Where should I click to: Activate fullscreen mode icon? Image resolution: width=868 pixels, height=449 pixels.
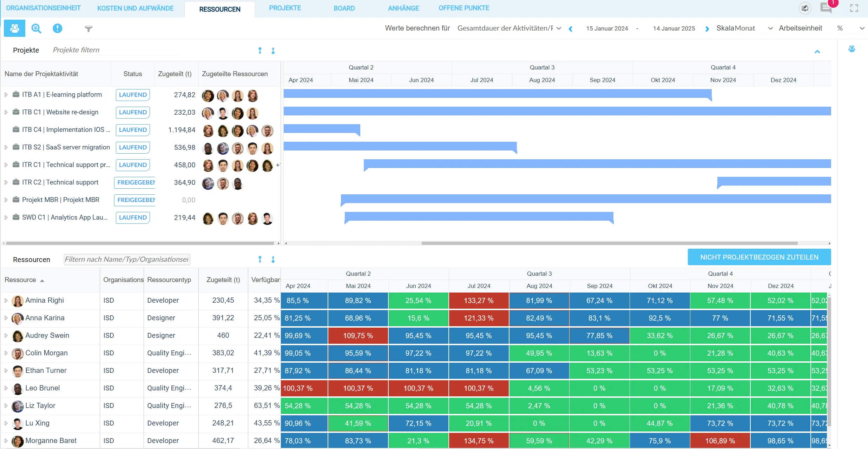pos(855,8)
